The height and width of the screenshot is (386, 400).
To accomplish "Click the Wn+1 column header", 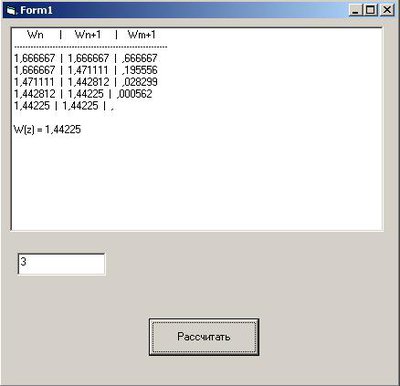I will click(88, 34).
